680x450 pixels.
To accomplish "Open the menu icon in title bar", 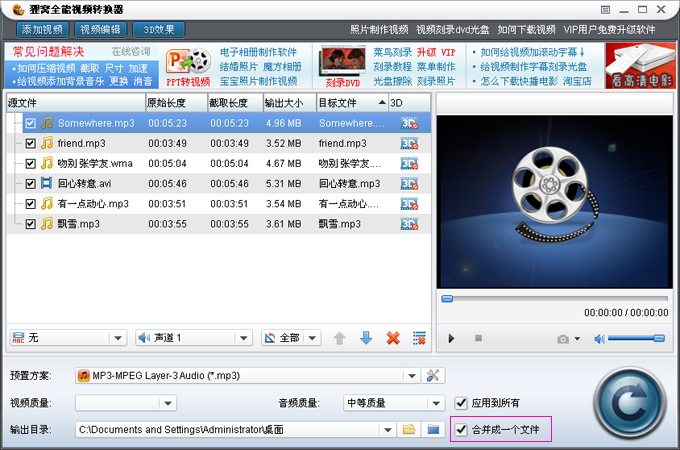I will tap(605, 10).
